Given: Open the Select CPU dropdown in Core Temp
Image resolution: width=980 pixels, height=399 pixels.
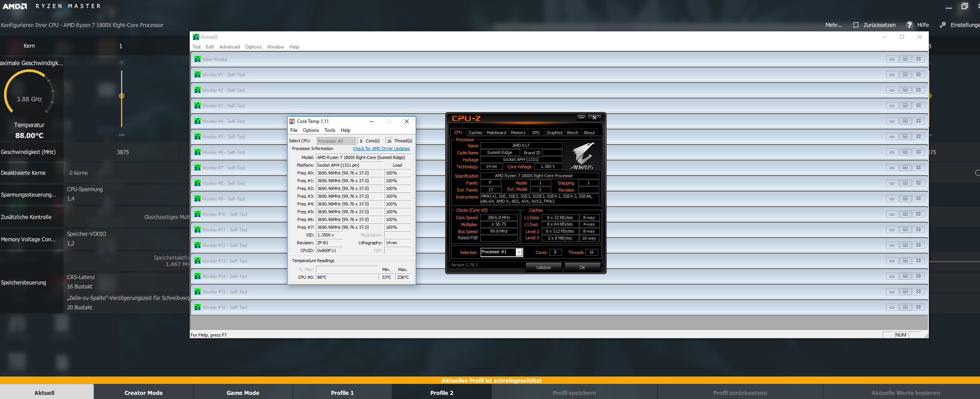Looking at the screenshot, I should 336,141.
